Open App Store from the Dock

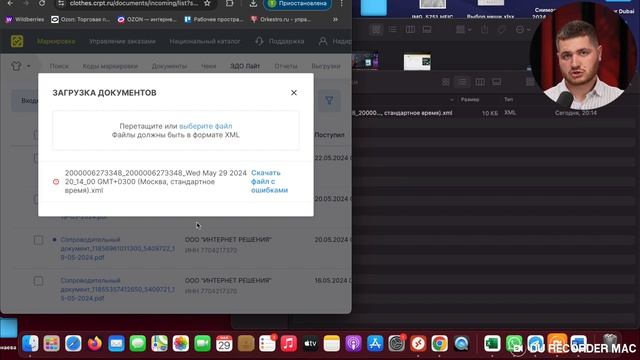375,344
